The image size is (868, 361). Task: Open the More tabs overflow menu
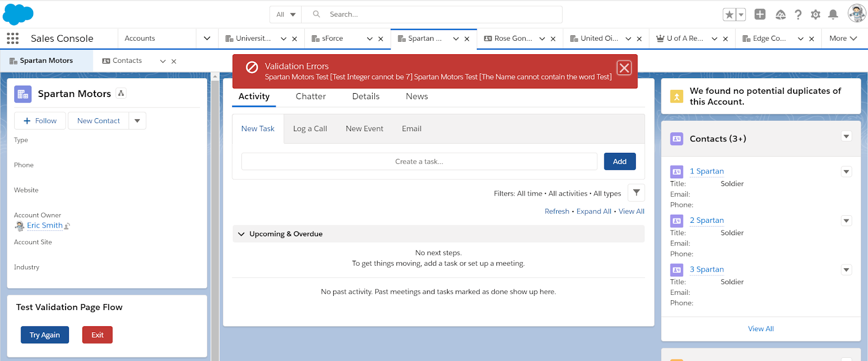coord(843,38)
